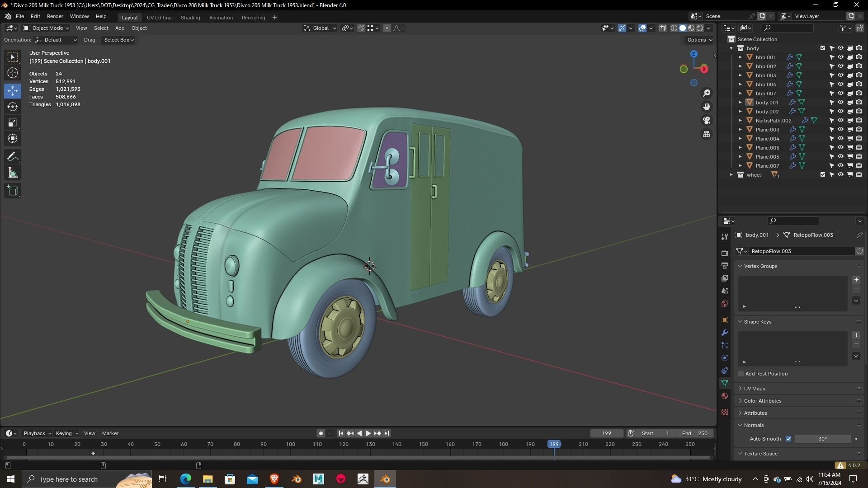Collapse the Vertex Groups panel

pos(760,266)
